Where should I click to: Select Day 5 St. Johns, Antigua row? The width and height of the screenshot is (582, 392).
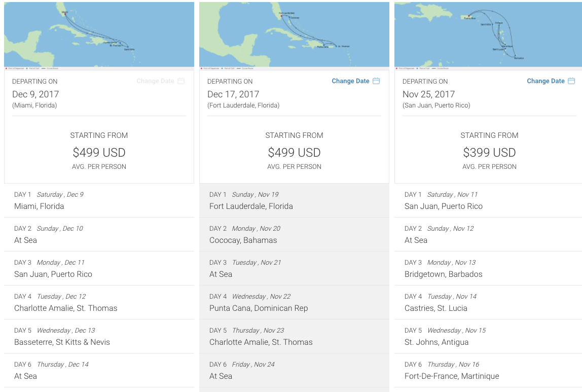click(488, 336)
